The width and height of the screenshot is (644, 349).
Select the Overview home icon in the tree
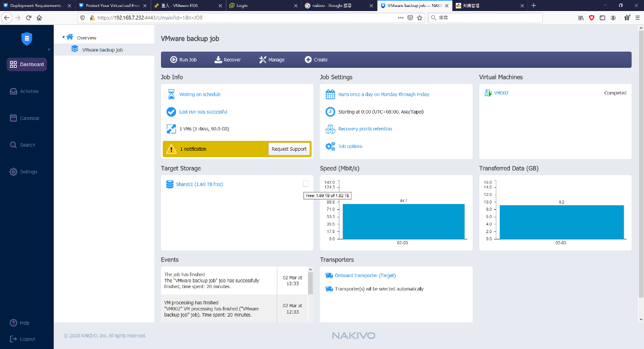(70, 37)
